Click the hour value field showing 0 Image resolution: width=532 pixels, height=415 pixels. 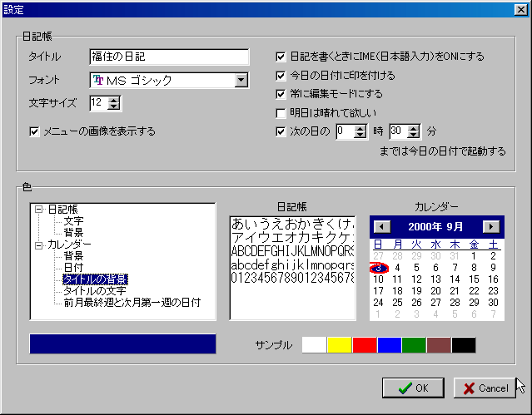[346, 131]
